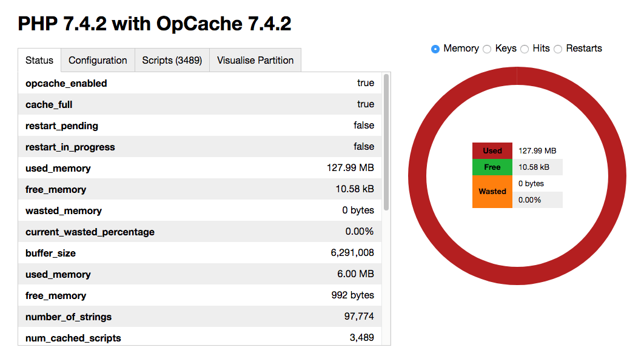Select the opcache_enabled status row
Screen dimensions: 644x353
[200, 83]
